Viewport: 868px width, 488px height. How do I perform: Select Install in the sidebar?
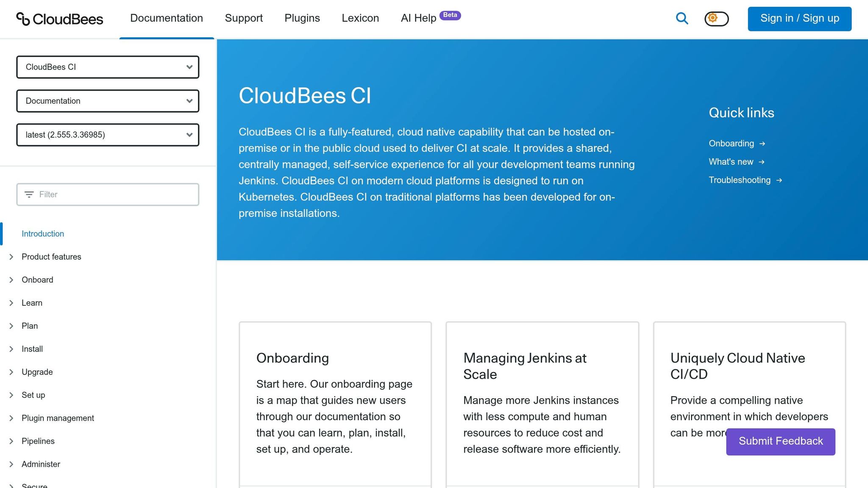pos(32,349)
